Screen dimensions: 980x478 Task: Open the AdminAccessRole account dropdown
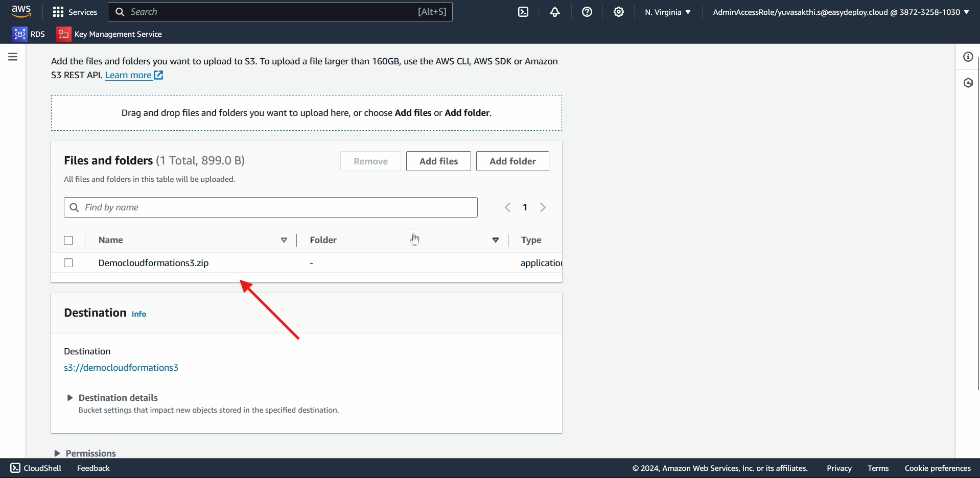pyautogui.click(x=841, y=12)
